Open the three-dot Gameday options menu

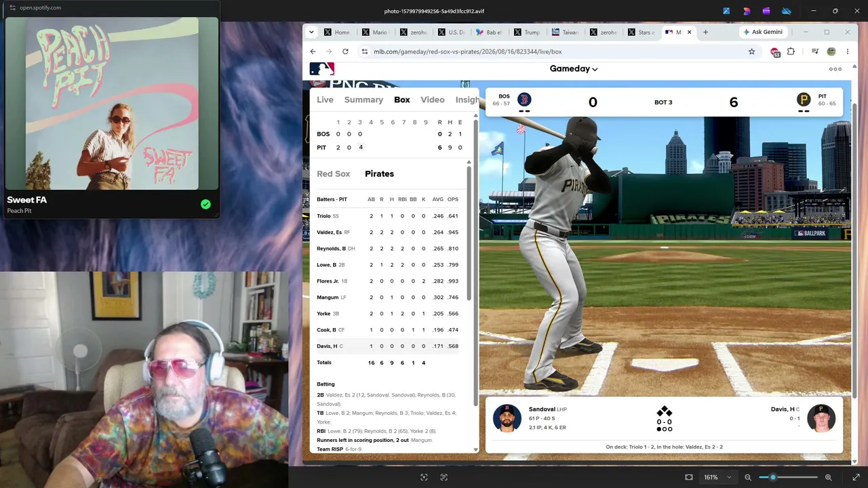(x=835, y=69)
